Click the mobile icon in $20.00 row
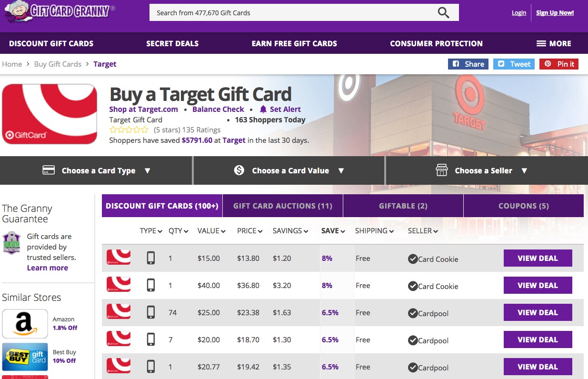588x379 pixels. (x=151, y=339)
